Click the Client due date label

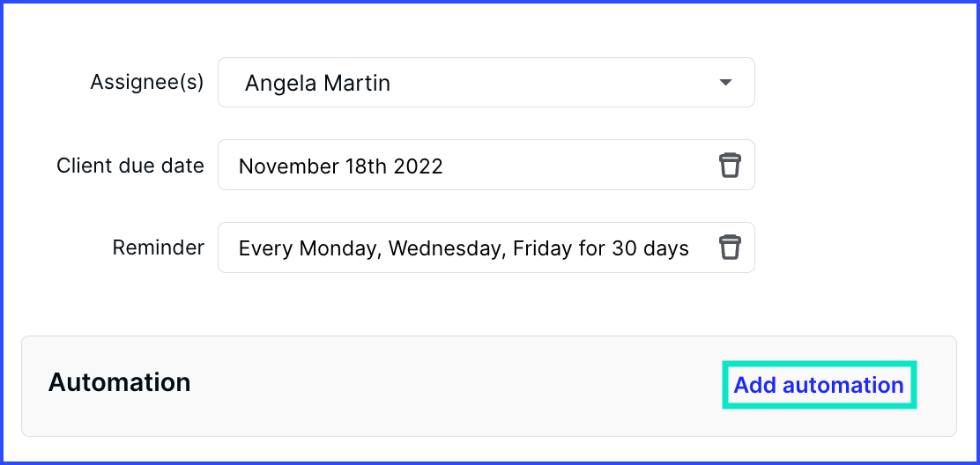(130, 166)
